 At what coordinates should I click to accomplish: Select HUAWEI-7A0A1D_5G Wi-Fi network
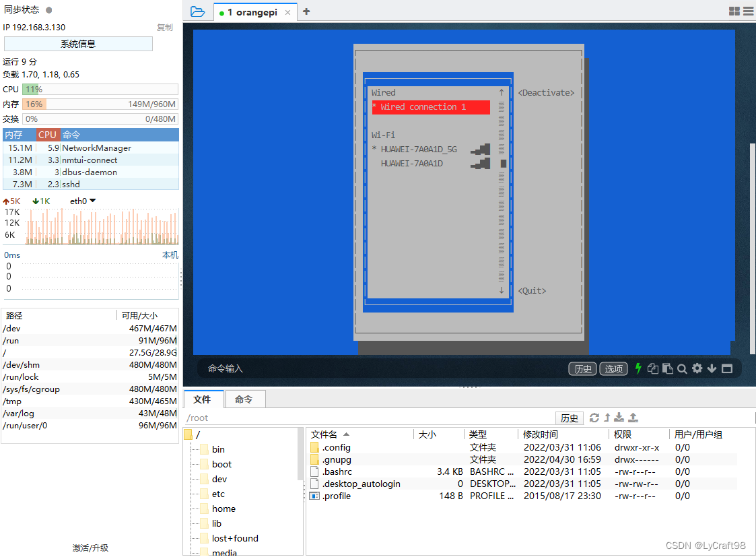419,150
